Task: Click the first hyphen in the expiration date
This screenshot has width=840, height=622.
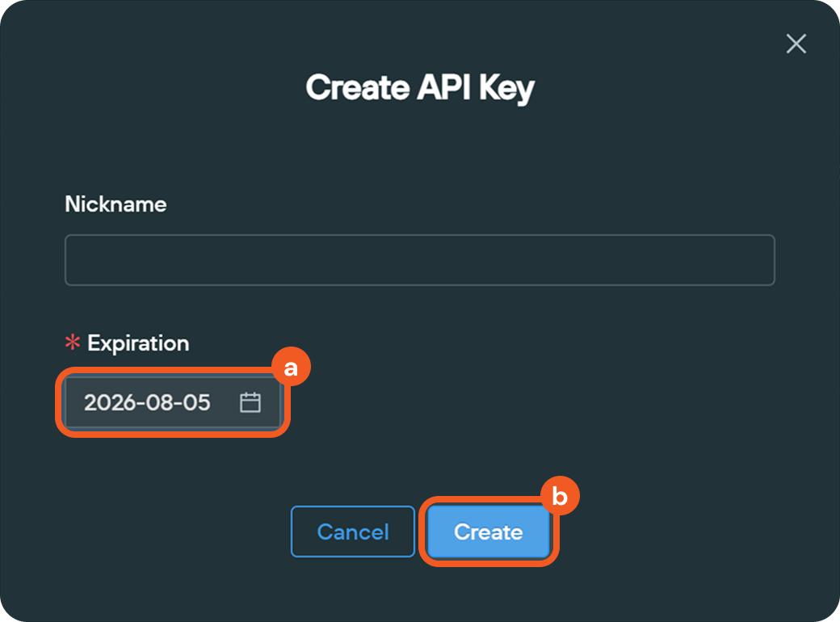Action: pyautogui.click(x=141, y=402)
